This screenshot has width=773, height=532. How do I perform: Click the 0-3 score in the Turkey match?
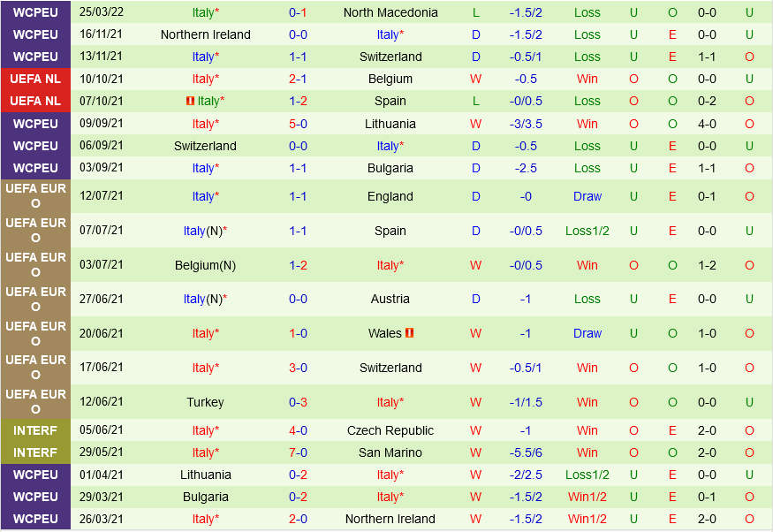[298, 402]
